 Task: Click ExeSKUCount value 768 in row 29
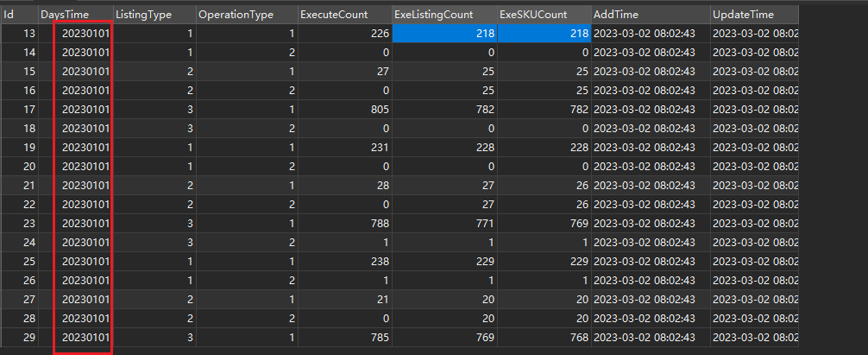pyautogui.click(x=544, y=337)
